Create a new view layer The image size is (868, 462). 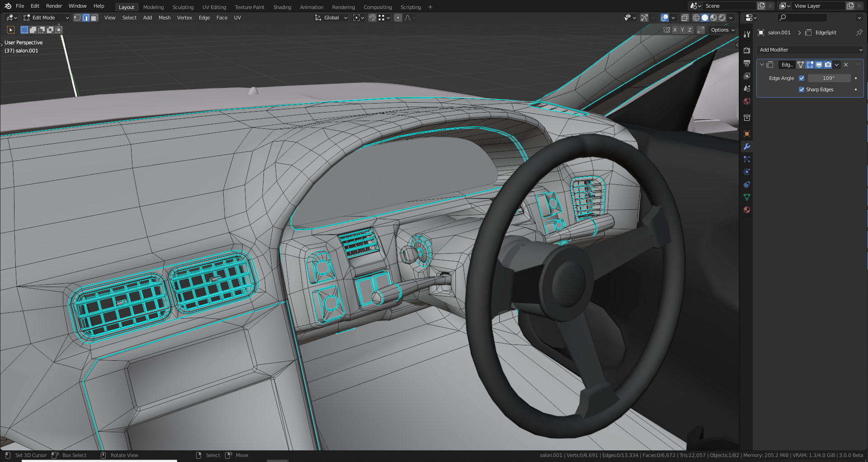coord(850,6)
